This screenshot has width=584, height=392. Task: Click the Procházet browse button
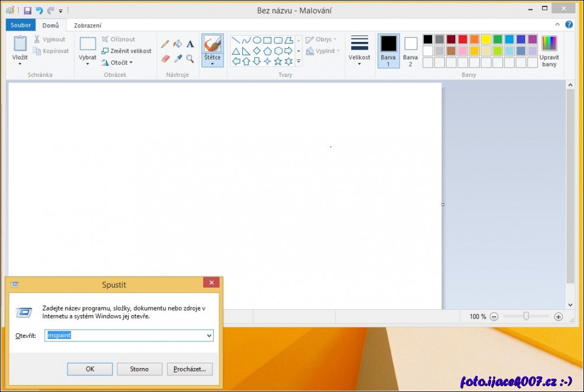(x=190, y=369)
